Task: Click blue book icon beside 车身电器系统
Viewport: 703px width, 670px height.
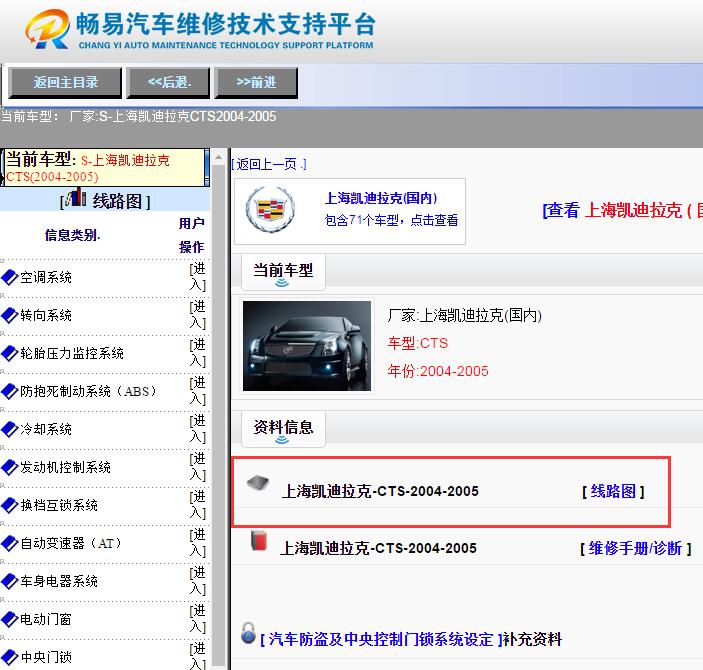Action: click(x=9, y=582)
